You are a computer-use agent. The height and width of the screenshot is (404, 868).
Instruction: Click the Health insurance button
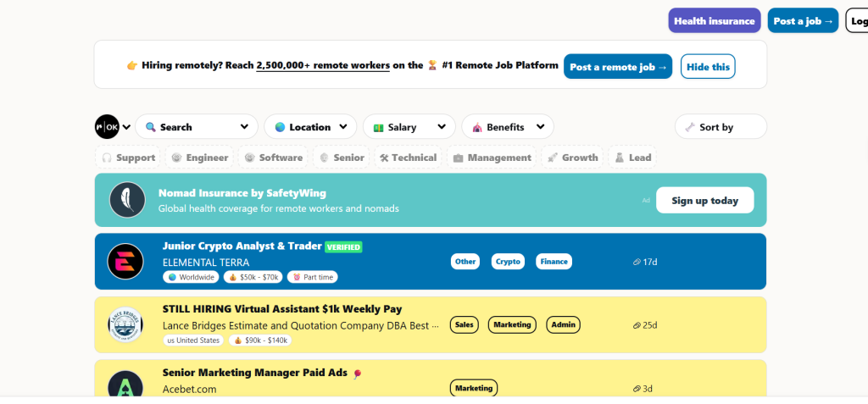(714, 21)
